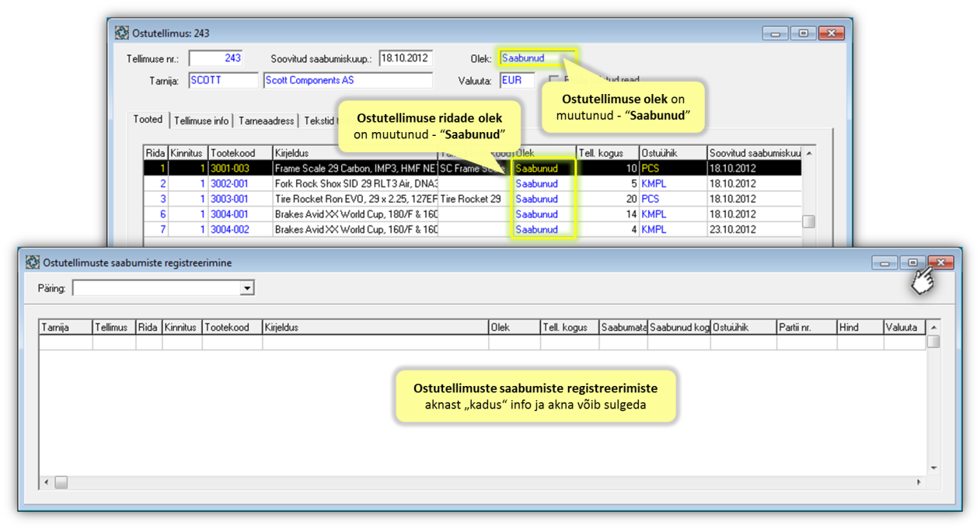Screen dimensions: 980x529
Task: Click the Tarnija column header in arrivals grid
Action: click(66, 327)
